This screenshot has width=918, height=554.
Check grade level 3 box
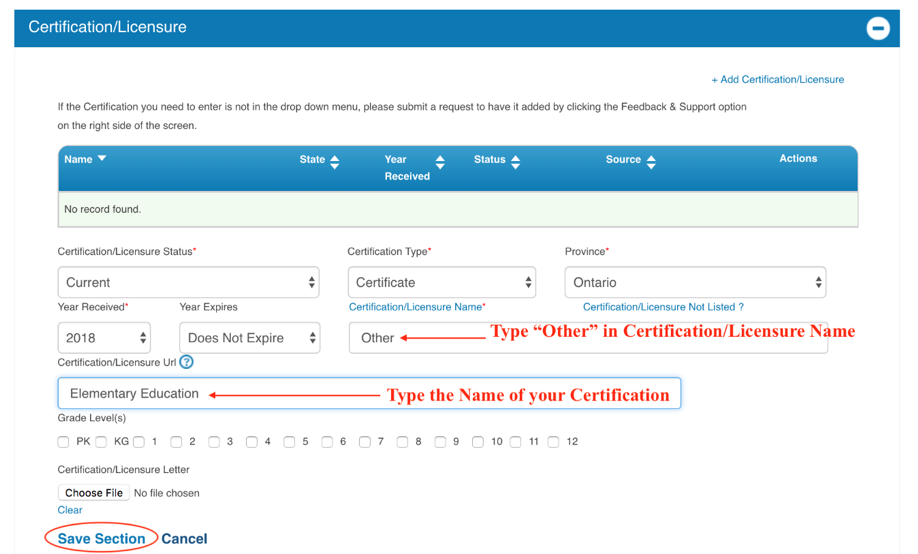pos(214,442)
